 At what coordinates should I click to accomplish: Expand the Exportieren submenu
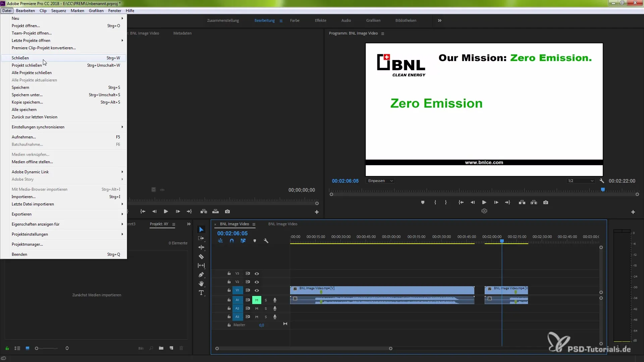pyautogui.click(x=64, y=214)
